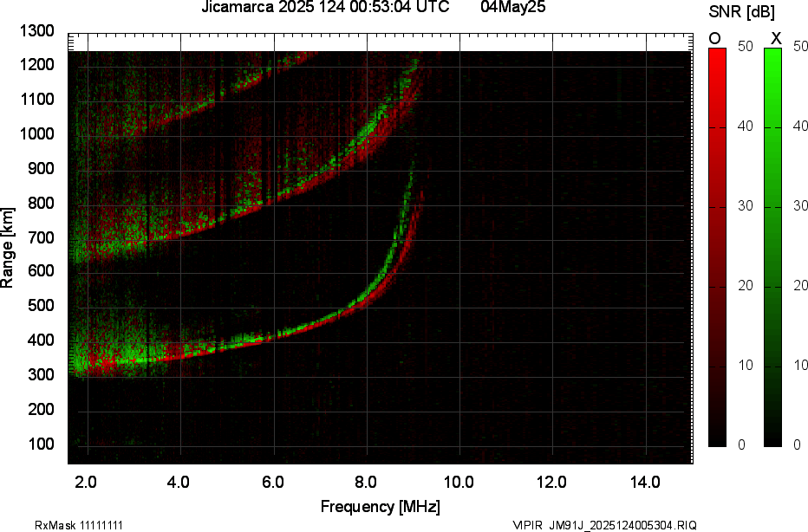Click the 600 range tick label
The width and height of the screenshot is (808, 532).
click(x=41, y=271)
